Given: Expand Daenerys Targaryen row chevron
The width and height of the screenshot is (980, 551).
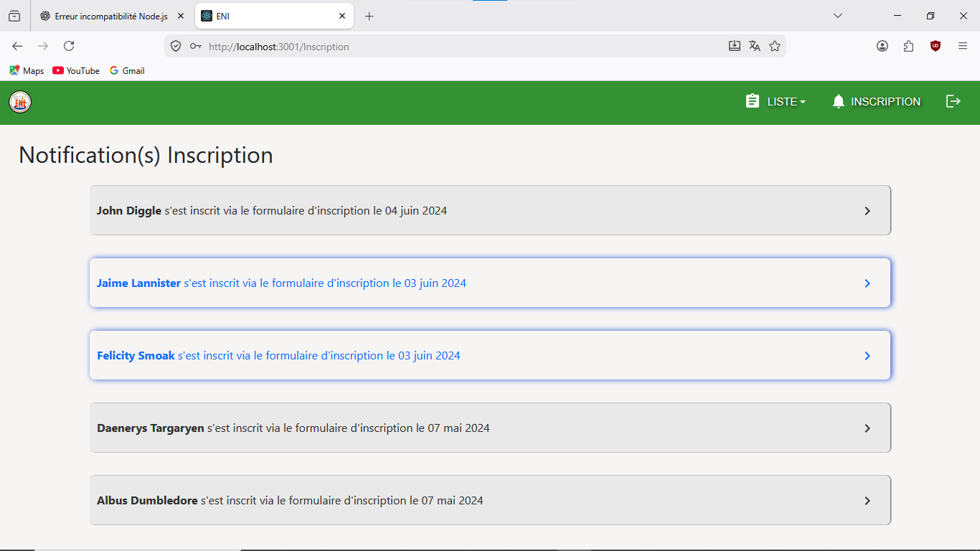Looking at the screenshot, I should point(867,428).
